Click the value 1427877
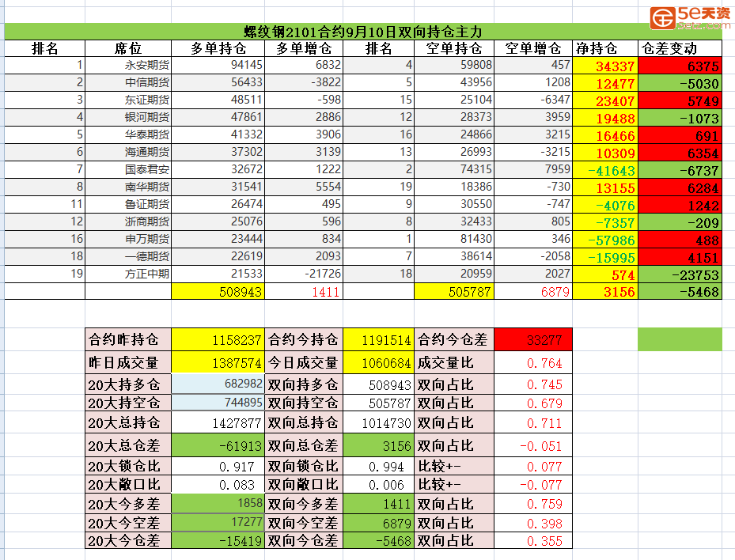This screenshot has height=560, width=735. 218,422
